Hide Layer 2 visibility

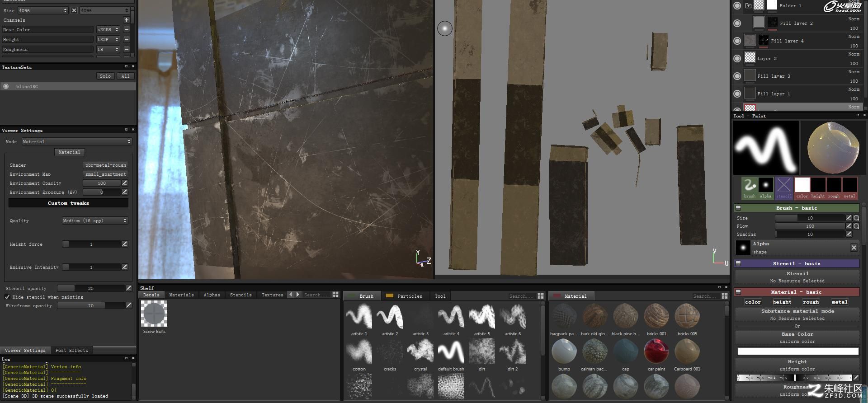pos(737,58)
